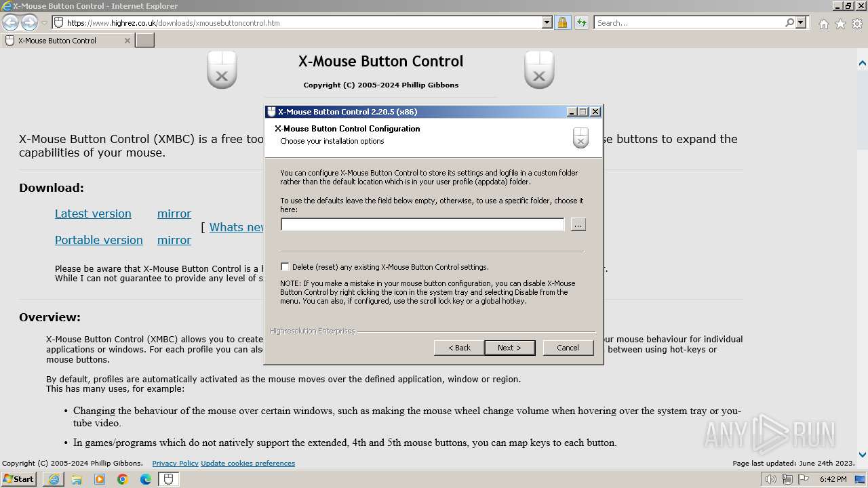Open the Whats new link
This screenshot has width=868, height=488.
tap(236, 227)
